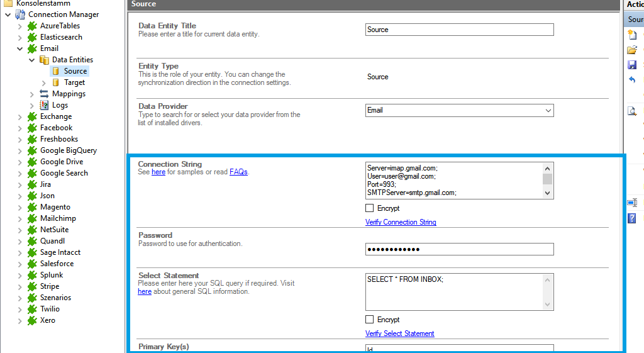
Task: Collapse the Email connection node
Action: coord(20,48)
